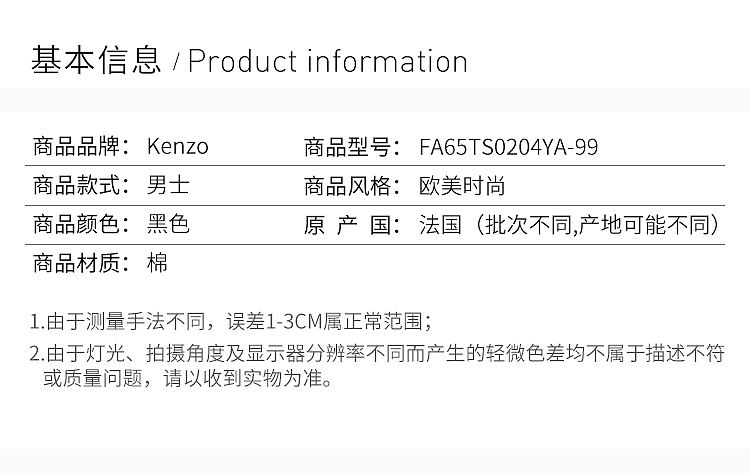
Task: Click the 欧美时尚 style value
Action: (462, 186)
